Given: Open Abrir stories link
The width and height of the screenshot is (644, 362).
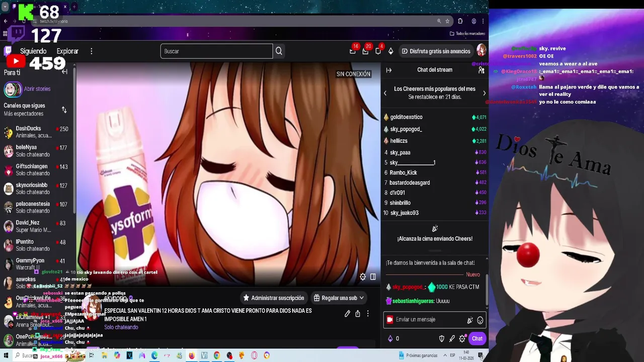Looking at the screenshot, I should tap(37, 89).
